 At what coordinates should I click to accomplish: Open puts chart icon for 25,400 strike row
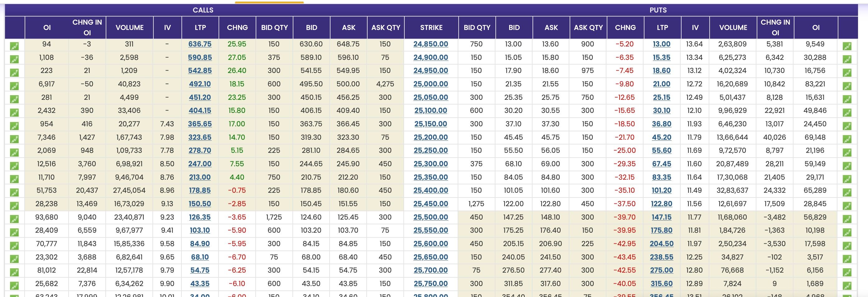[847, 192]
